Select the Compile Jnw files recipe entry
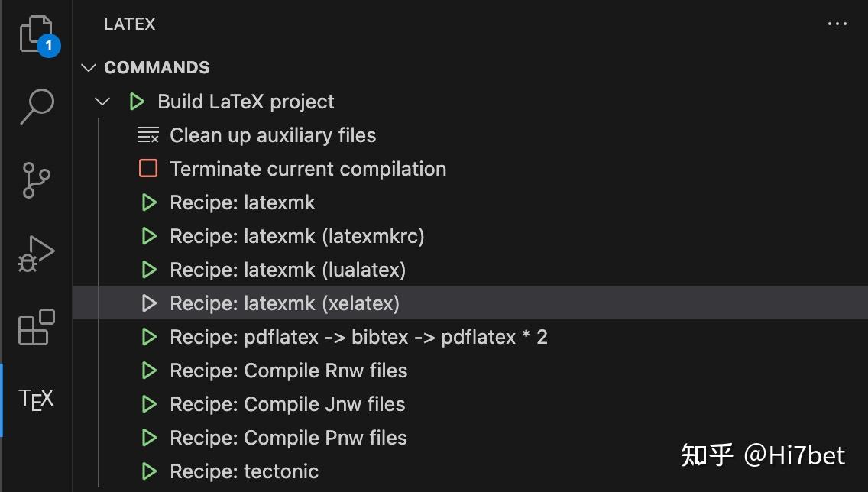Viewport: 868px width, 492px height. [x=287, y=404]
